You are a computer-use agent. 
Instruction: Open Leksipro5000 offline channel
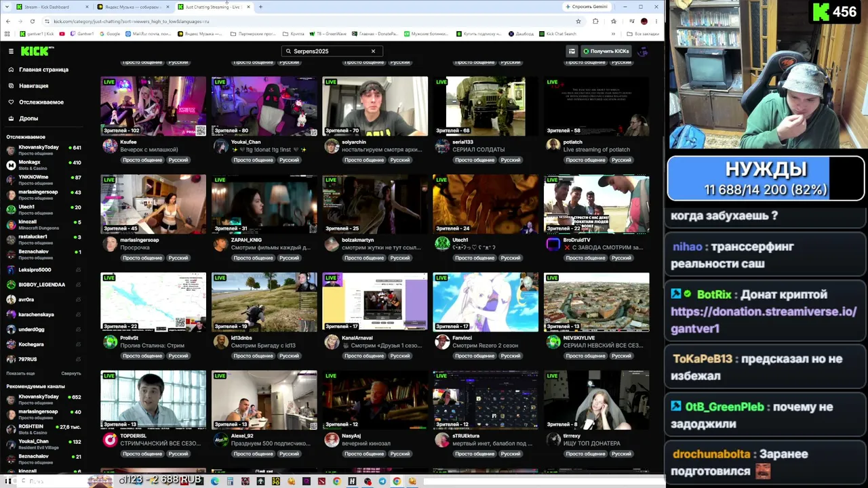tap(43, 270)
